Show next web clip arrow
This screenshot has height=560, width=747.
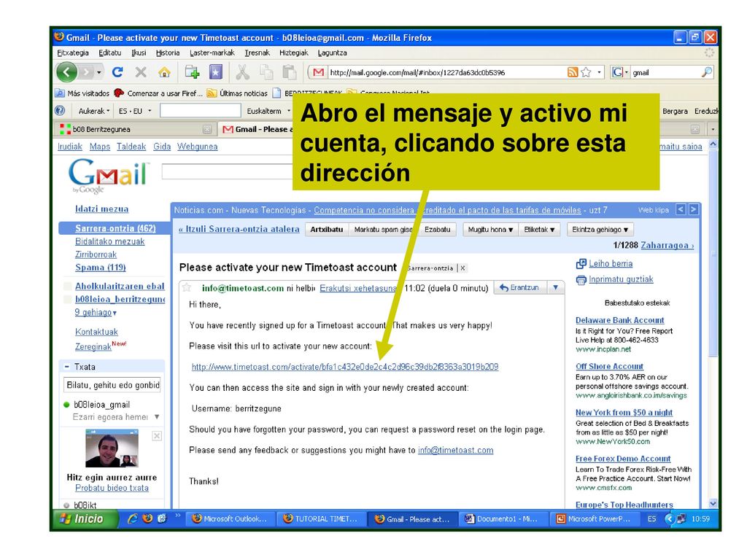pyautogui.click(x=694, y=209)
